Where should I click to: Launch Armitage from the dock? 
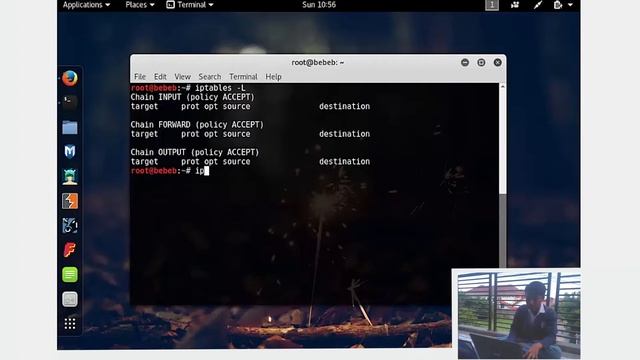click(70, 176)
